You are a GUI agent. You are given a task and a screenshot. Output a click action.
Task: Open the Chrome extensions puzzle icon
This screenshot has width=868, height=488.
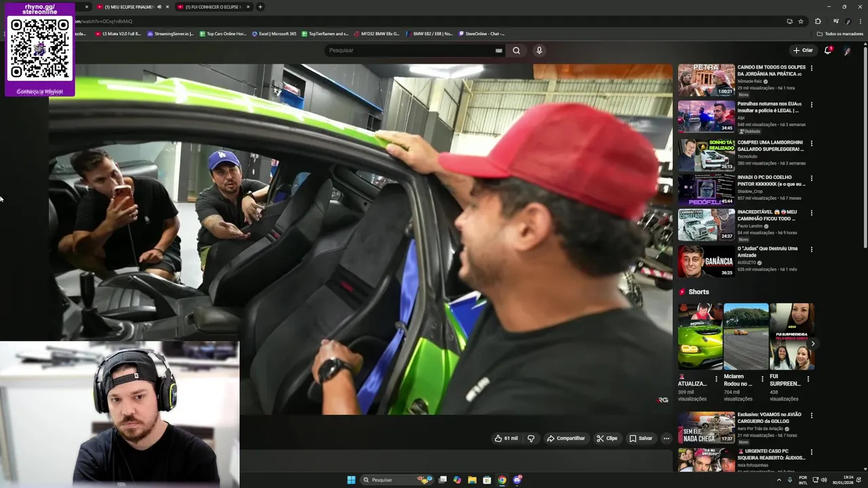818,21
